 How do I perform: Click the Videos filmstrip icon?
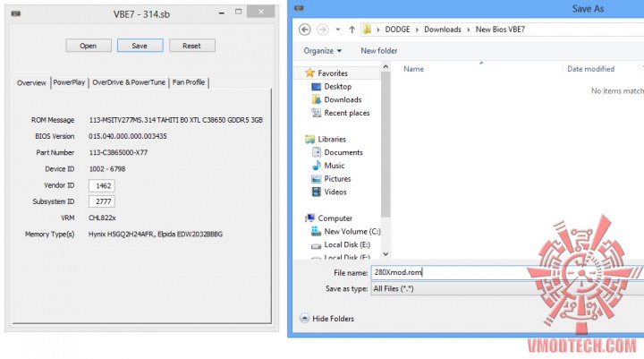[x=316, y=192]
